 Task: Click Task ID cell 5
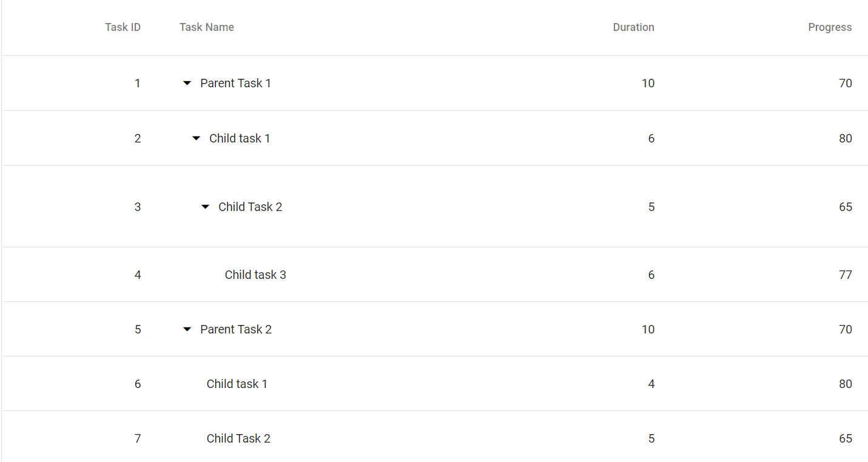(138, 330)
